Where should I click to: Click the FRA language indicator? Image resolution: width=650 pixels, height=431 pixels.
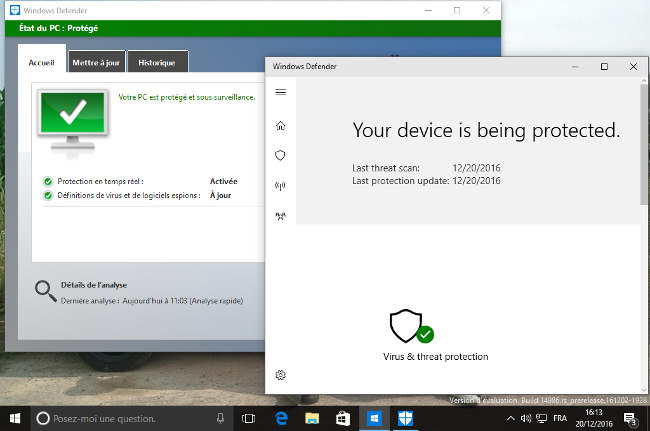tap(560, 419)
